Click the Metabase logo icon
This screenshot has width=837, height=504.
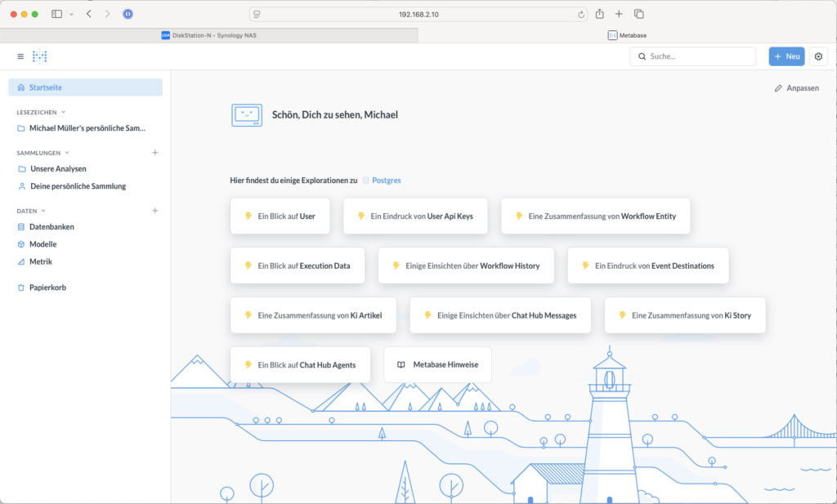39,56
